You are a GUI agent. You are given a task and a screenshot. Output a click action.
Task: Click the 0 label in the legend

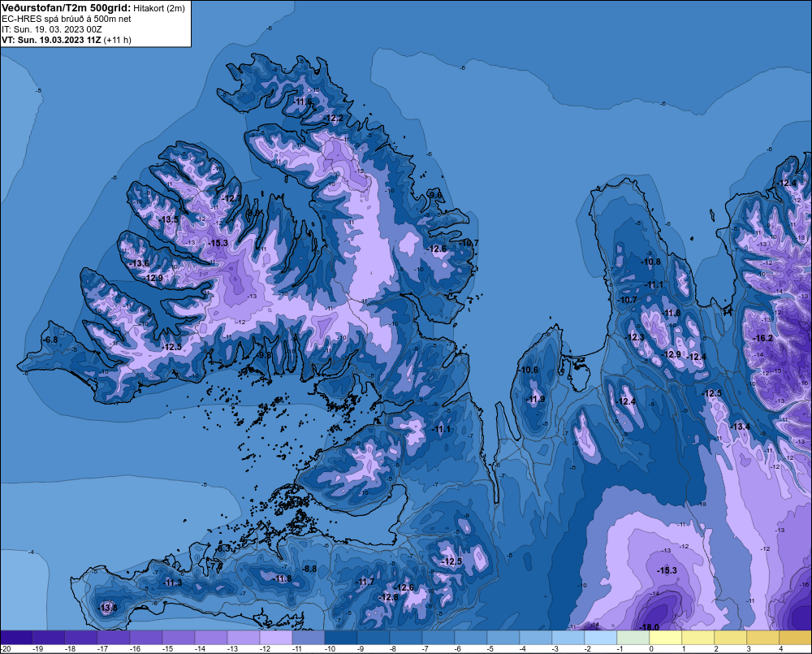click(x=651, y=649)
